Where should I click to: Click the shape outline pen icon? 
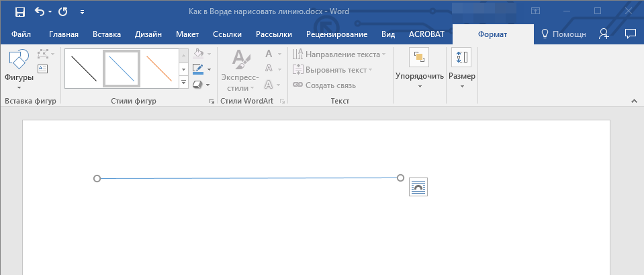point(198,69)
